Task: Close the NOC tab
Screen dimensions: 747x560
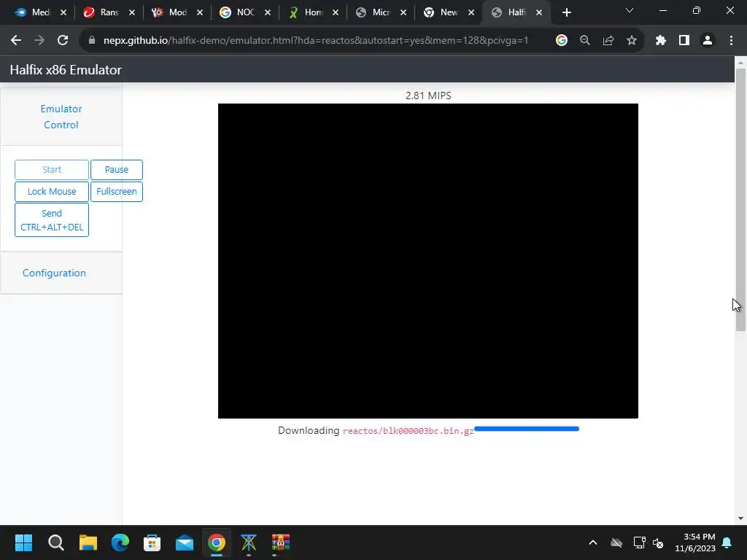Action: (268, 12)
